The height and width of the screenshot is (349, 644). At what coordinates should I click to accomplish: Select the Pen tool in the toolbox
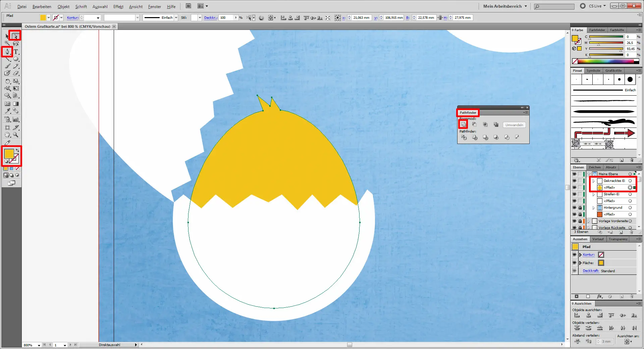point(7,52)
